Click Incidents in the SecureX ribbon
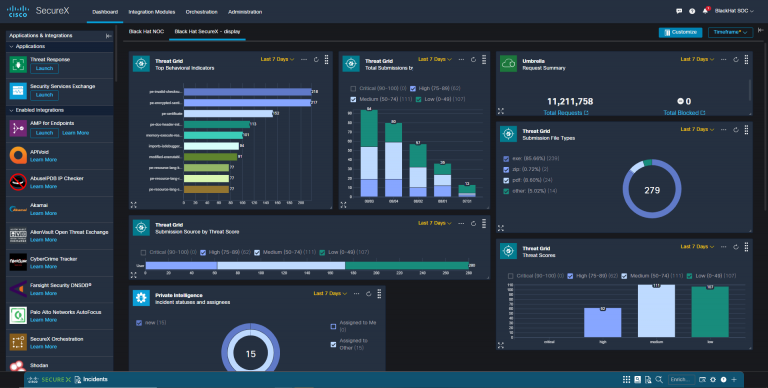Image resolution: width=768 pixels, height=388 pixels. pyautogui.click(x=95, y=380)
